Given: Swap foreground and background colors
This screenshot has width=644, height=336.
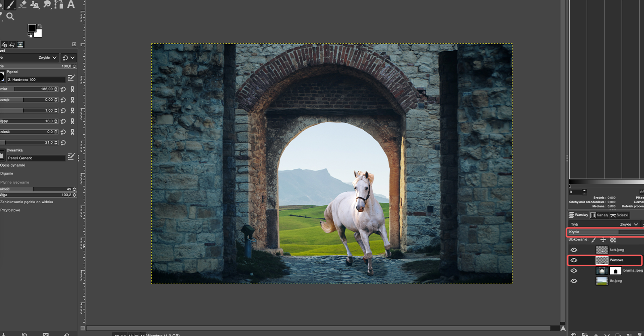Looking at the screenshot, I should pyautogui.click(x=40, y=26).
